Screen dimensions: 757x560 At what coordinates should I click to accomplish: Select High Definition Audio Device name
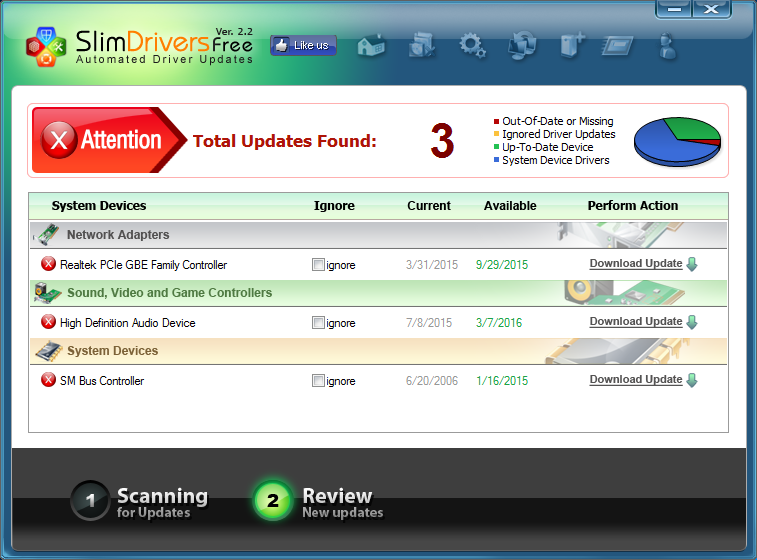(127, 323)
